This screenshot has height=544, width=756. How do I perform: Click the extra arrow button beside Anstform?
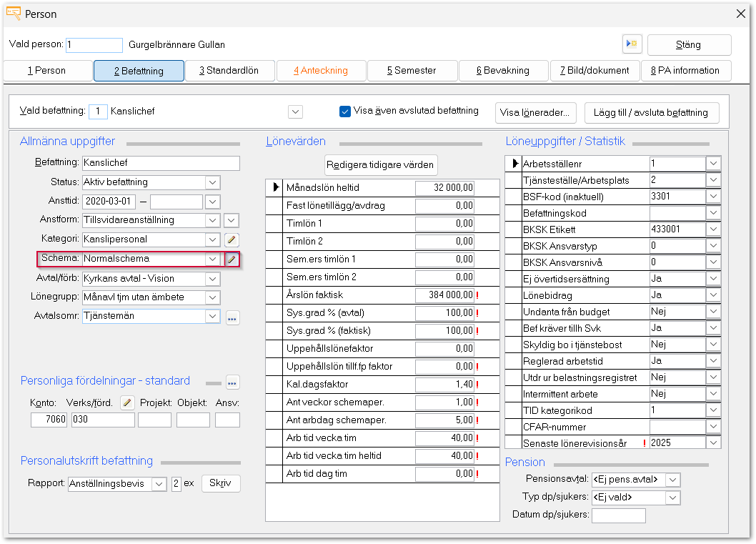pyautogui.click(x=231, y=220)
